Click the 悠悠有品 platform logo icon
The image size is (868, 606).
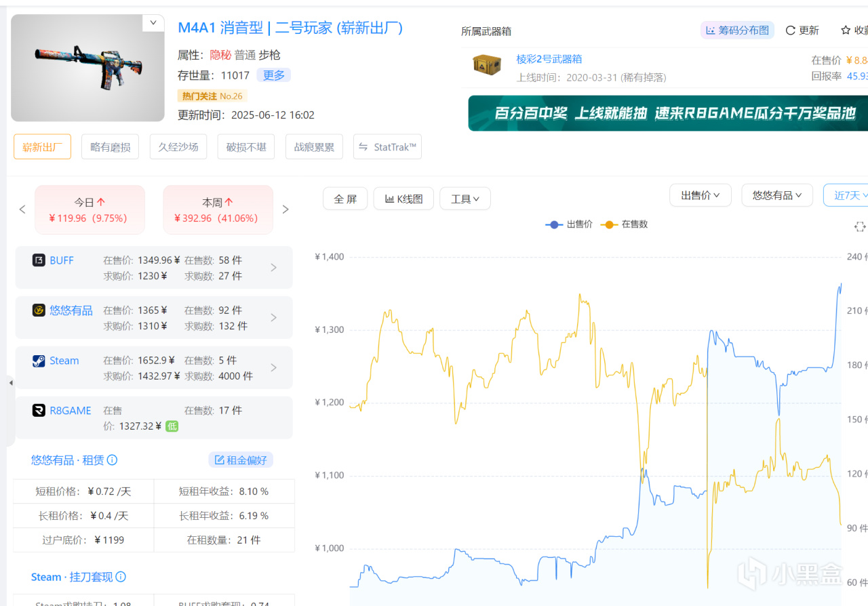click(39, 310)
